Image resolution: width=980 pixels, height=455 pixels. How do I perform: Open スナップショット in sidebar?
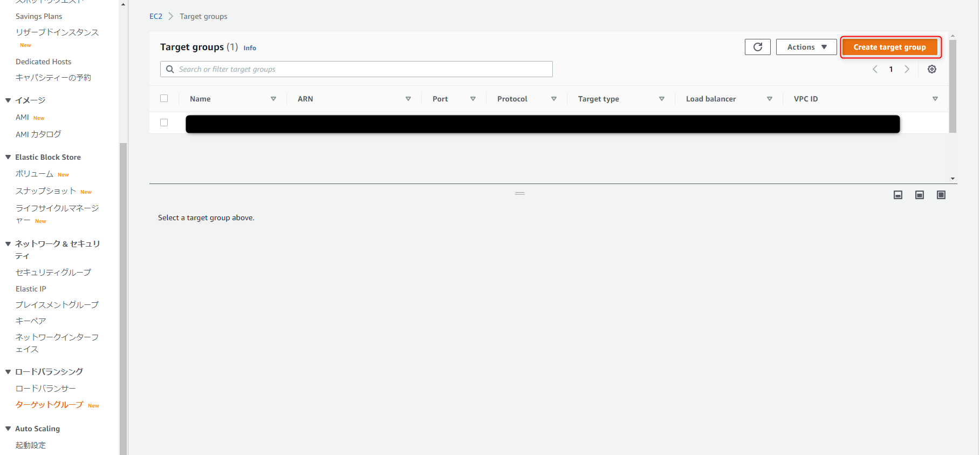pyautogui.click(x=46, y=191)
